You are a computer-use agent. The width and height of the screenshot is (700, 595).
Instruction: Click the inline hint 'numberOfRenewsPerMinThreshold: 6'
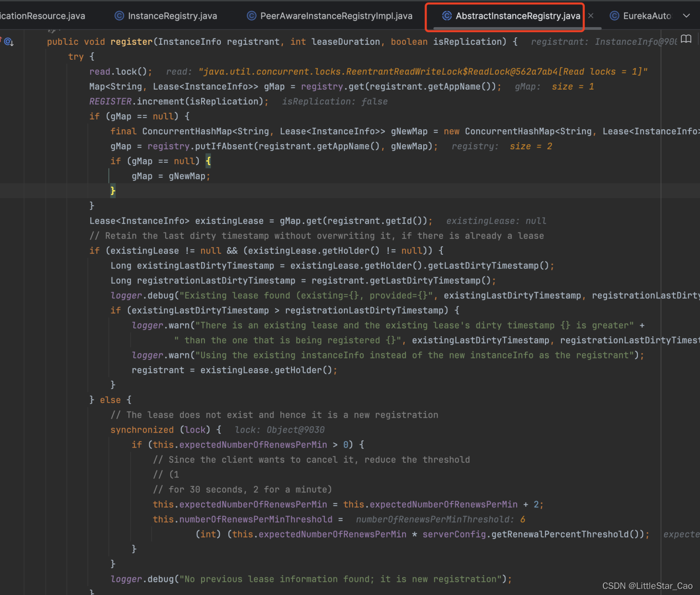click(x=441, y=520)
